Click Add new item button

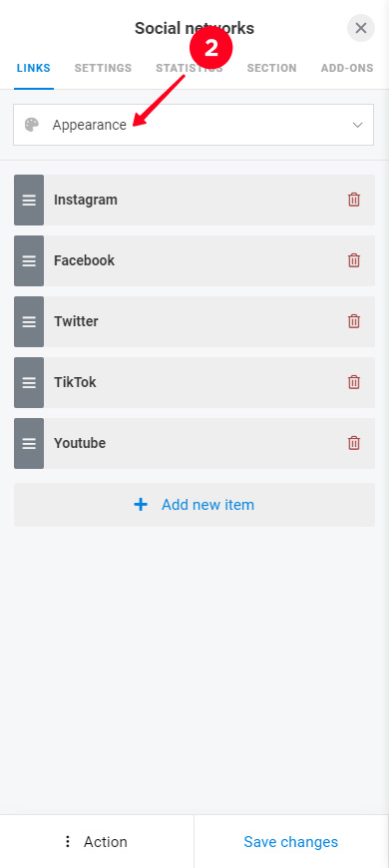pos(194,505)
